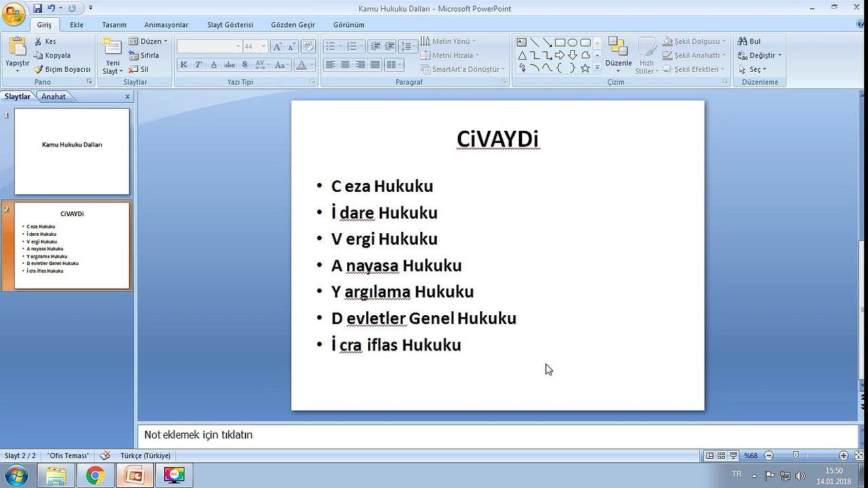Undo the last action

click(52, 8)
